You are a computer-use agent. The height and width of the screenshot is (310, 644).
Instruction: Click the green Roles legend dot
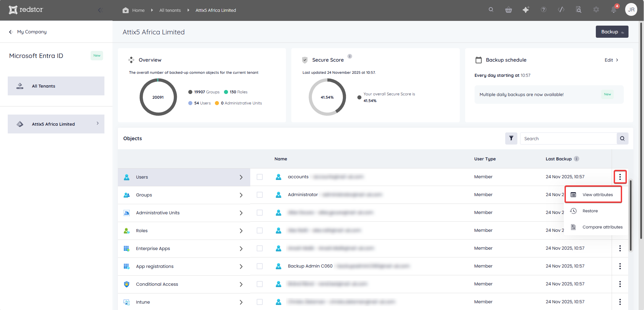coord(226,92)
